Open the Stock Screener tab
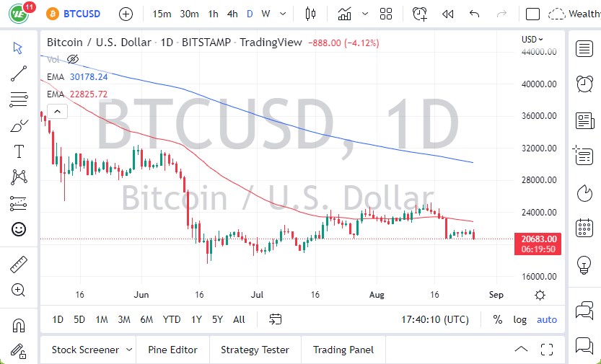This screenshot has width=601, height=364. (x=85, y=350)
